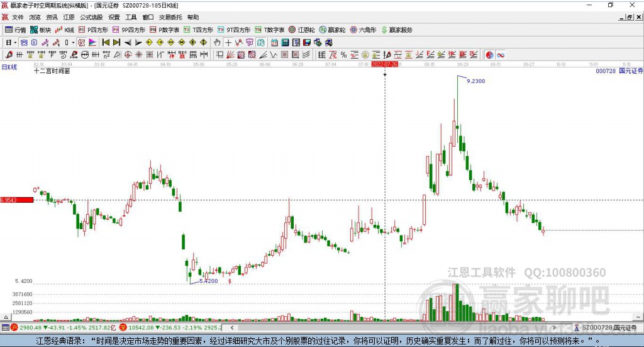Select the zigzag wave line drawing tool
The image size is (644, 347).
click(273, 55)
